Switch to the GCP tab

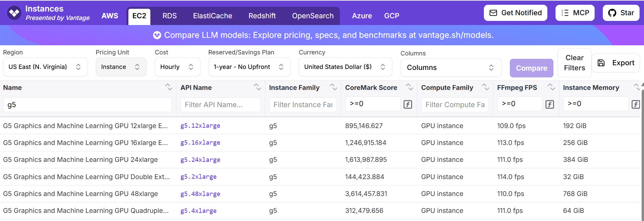[392, 16]
